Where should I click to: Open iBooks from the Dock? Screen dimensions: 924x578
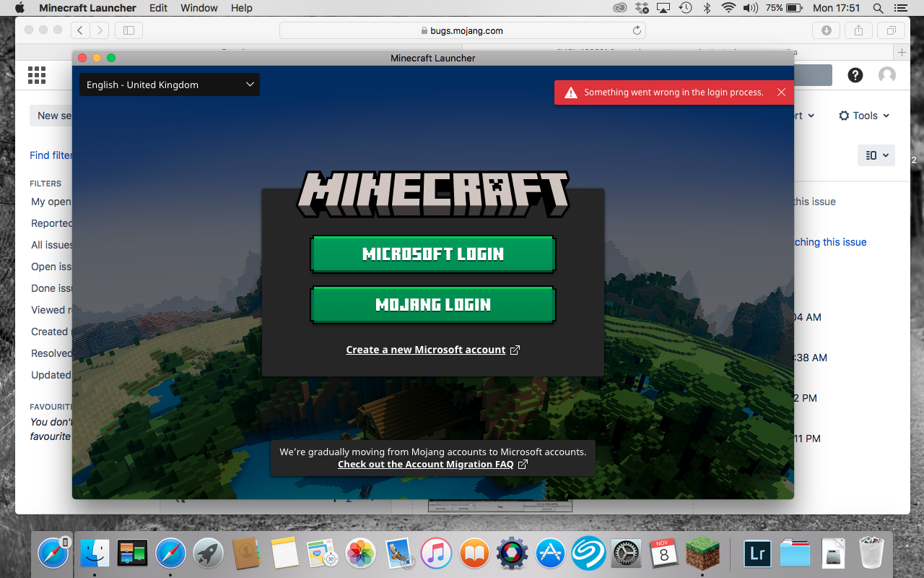coord(474,554)
